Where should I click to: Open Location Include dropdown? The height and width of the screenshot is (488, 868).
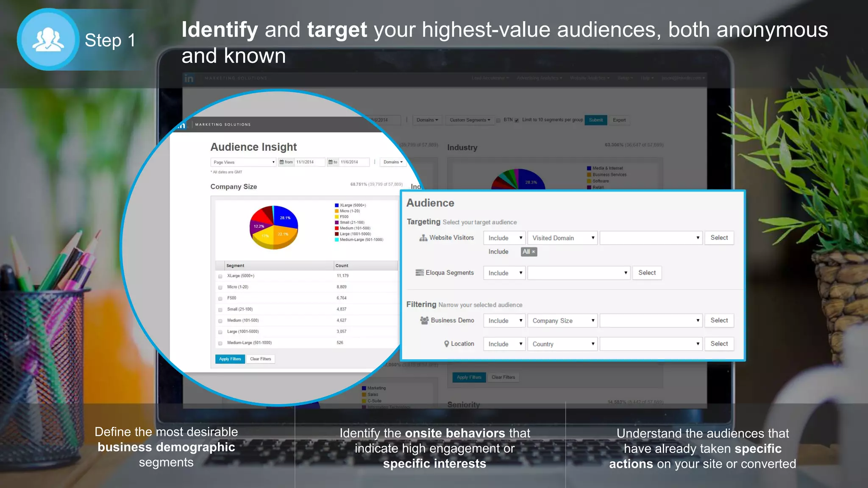point(504,344)
